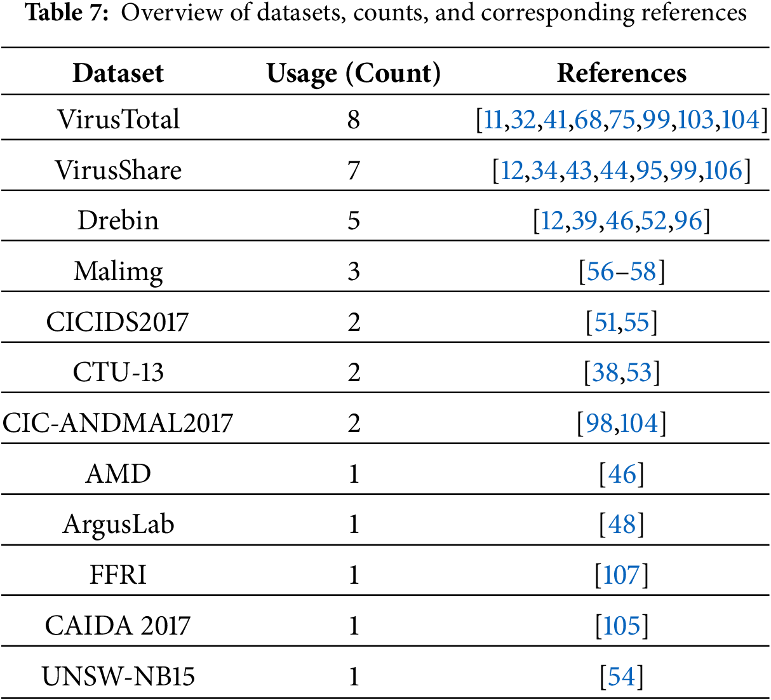
Task: Open reference 11 in the VirusTotal row
Action: [493, 119]
